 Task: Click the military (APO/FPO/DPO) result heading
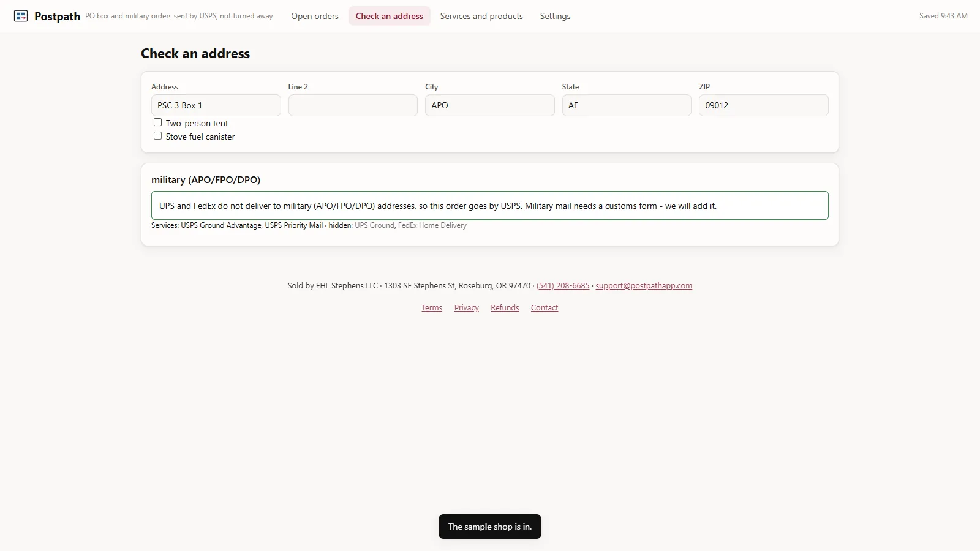pos(206,180)
